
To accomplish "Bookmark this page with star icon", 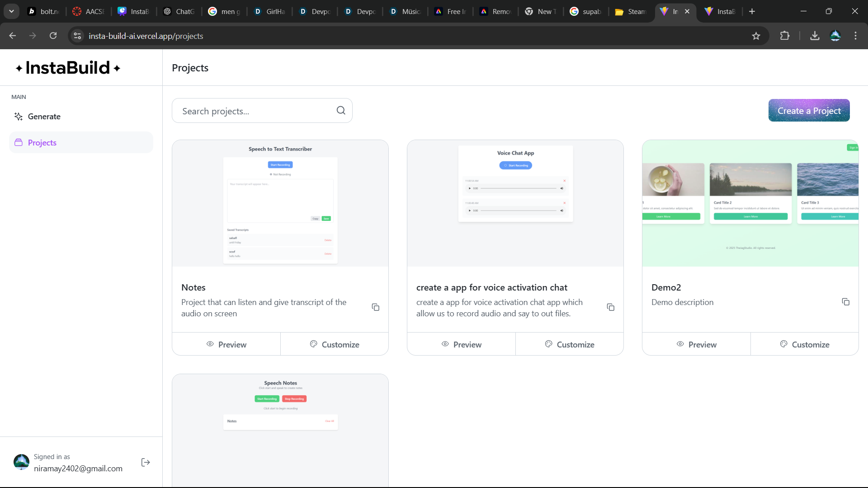I will [756, 36].
